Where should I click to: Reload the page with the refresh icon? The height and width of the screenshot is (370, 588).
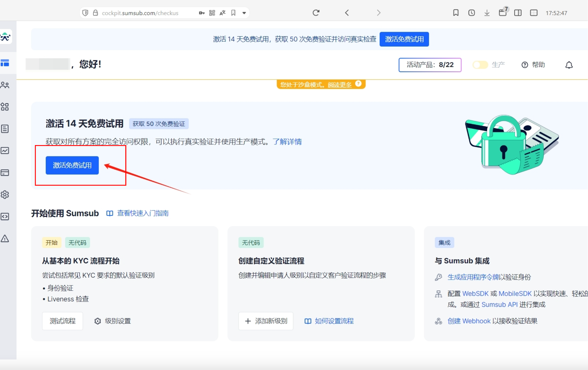tap(316, 13)
